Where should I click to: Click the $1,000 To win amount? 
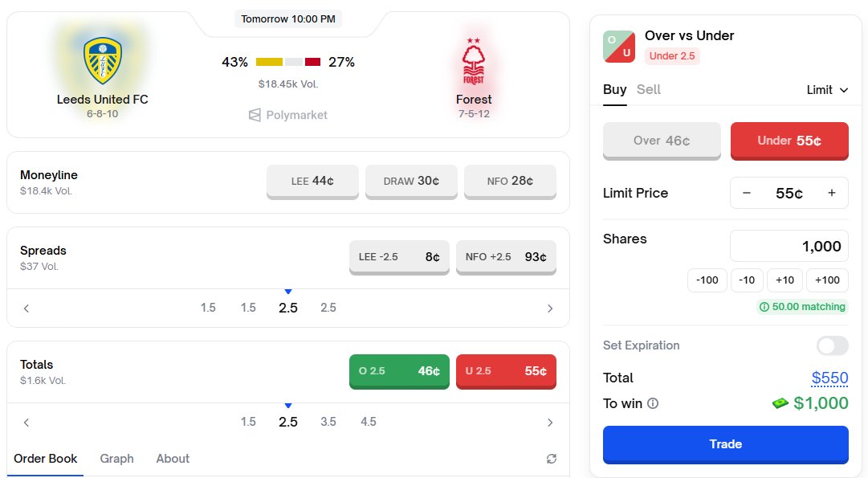point(821,403)
